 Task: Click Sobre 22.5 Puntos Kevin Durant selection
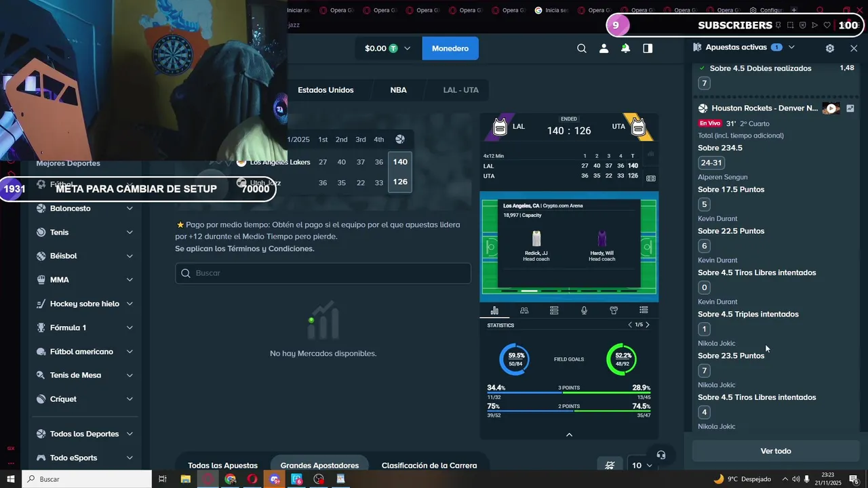point(731,231)
